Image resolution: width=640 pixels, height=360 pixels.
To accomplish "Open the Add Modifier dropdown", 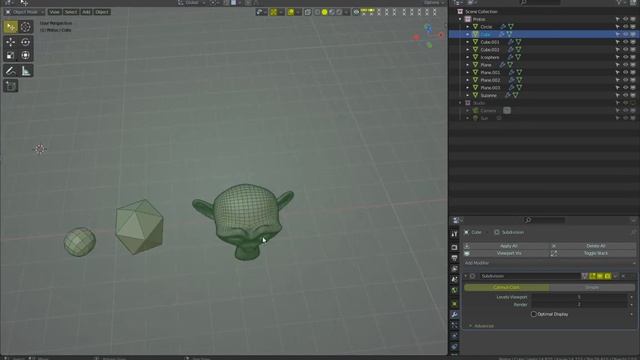I will coord(549,263).
